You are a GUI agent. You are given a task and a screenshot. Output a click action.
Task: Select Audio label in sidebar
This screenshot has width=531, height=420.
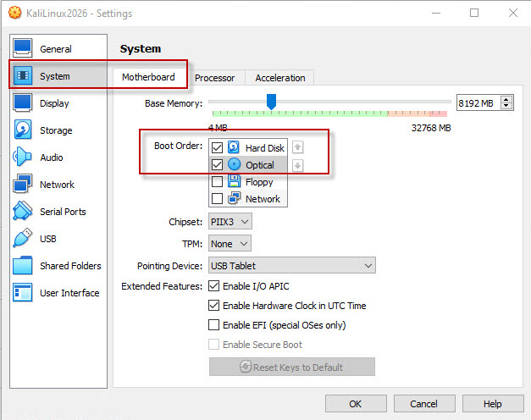[x=52, y=157]
